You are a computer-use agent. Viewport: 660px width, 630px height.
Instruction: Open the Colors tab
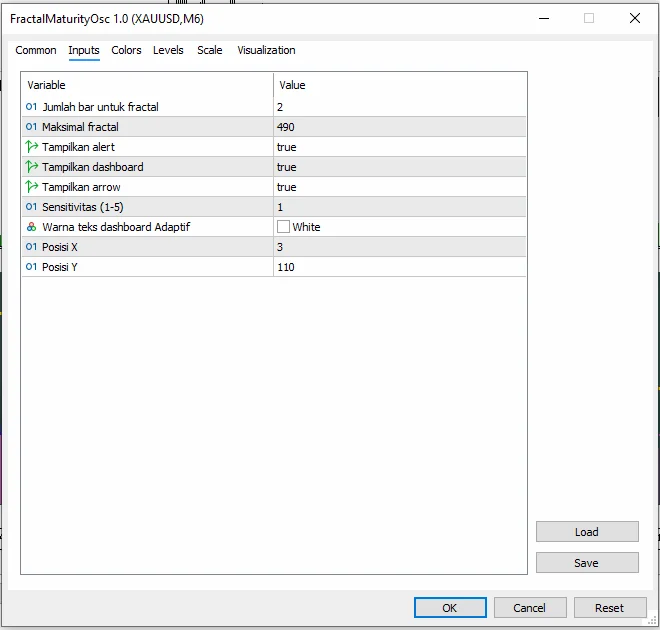126,50
